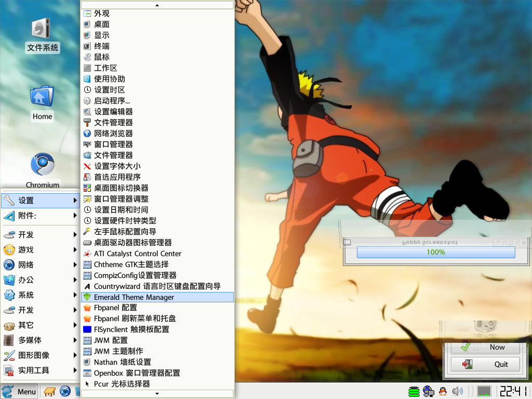Image resolution: width=532 pixels, height=399 pixels.
Task: Click the CPU monitor graph in tray
Action: coord(484,391)
